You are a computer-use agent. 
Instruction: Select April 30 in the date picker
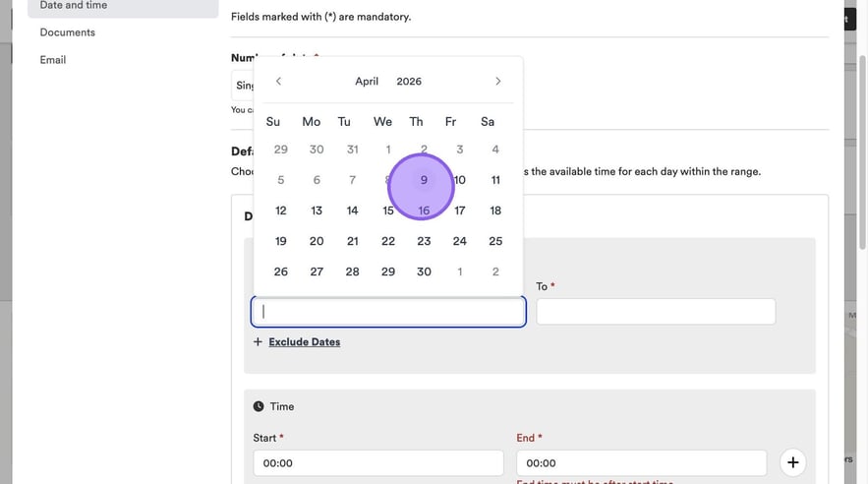point(424,272)
